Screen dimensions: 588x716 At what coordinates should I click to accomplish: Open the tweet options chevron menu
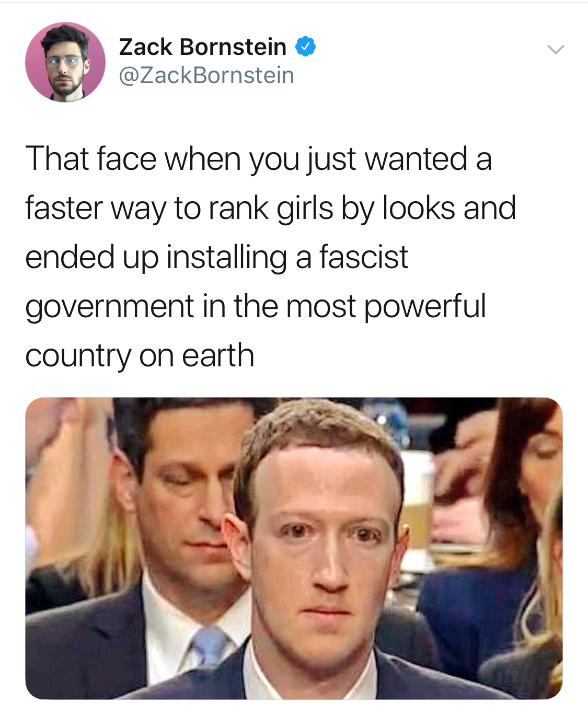coord(556,50)
